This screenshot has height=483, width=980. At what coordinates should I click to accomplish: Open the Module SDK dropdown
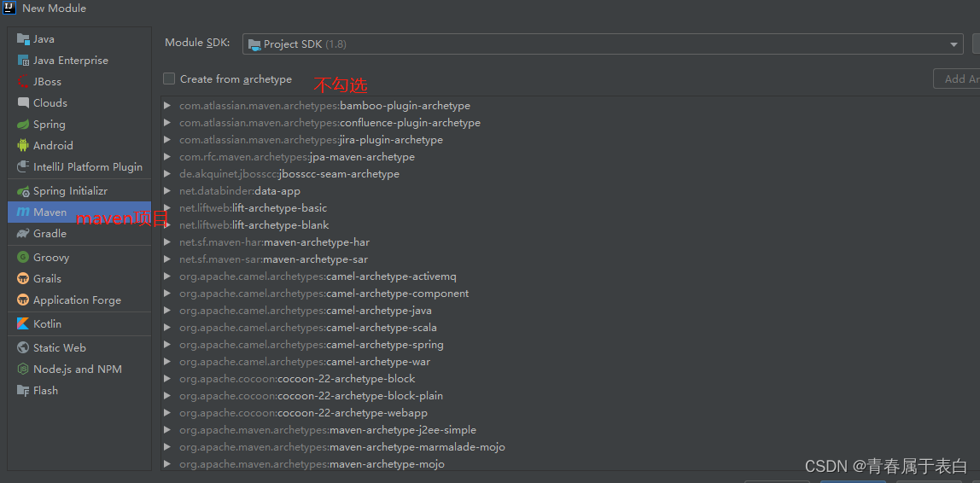[x=603, y=44]
